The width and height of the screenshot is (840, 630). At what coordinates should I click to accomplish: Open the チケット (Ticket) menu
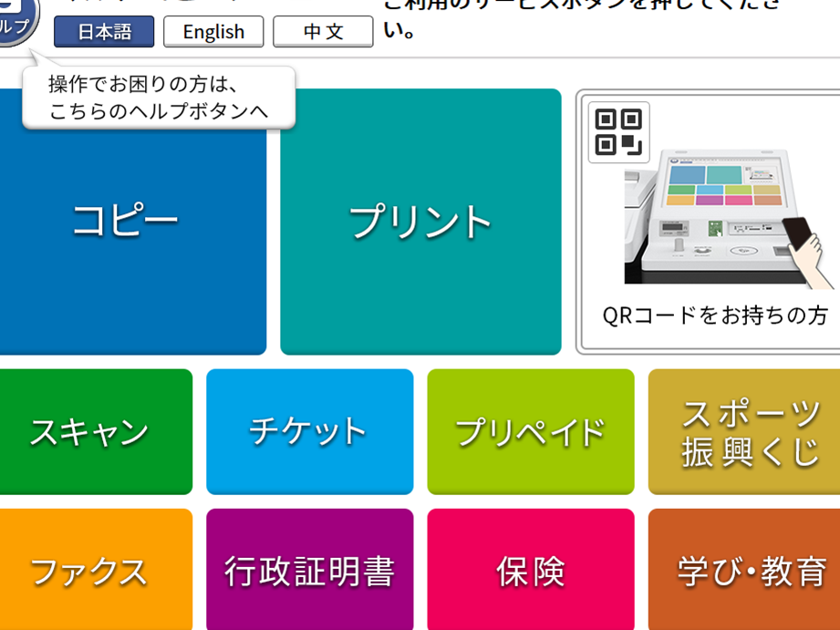[x=309, y=431]
